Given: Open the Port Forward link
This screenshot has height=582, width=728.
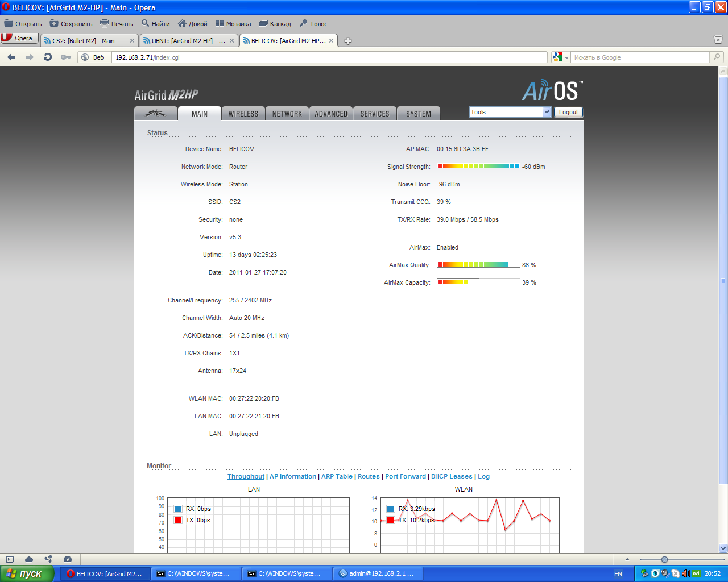Looking at the screenshot, I should [x=406, y=476].
